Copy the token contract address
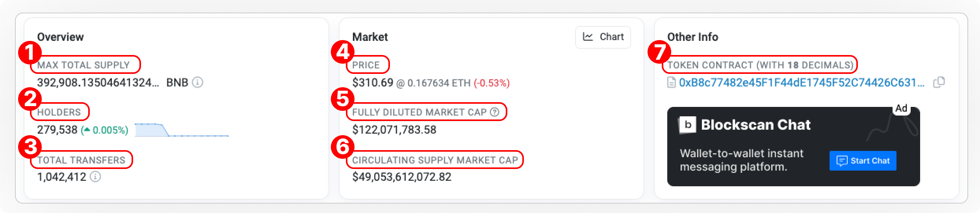 (x=939, y=83)
